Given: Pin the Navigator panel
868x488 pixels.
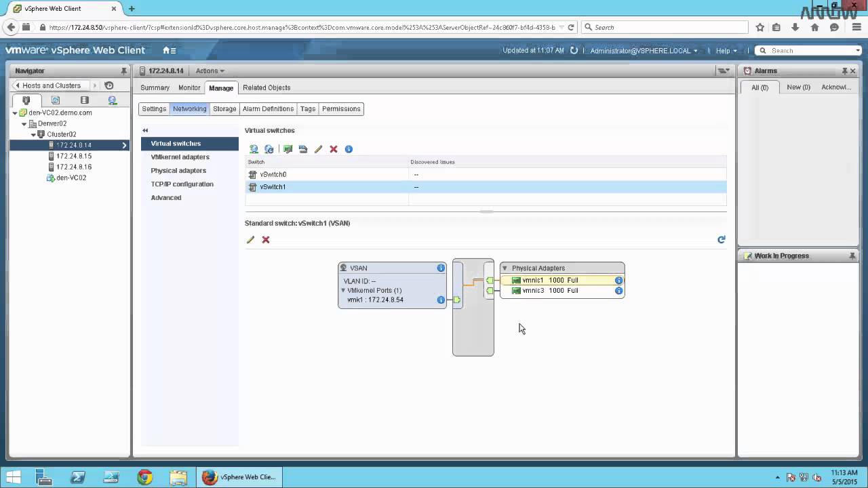Looking at the screenshot, I should coord(124,70).
